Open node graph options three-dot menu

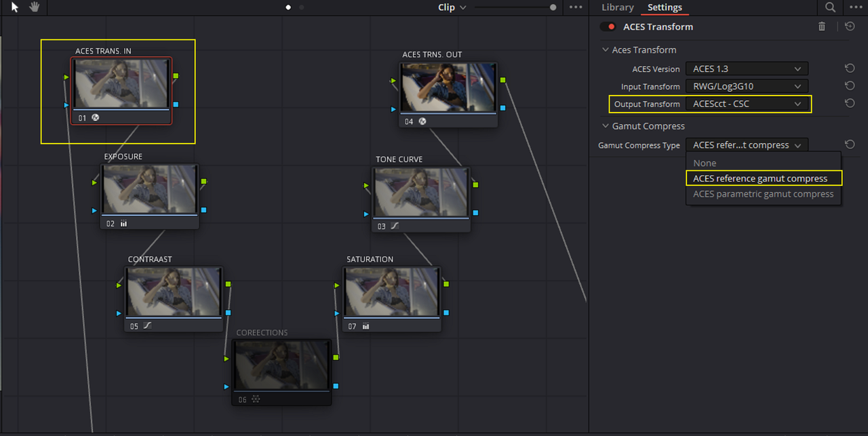pos(576,7)
